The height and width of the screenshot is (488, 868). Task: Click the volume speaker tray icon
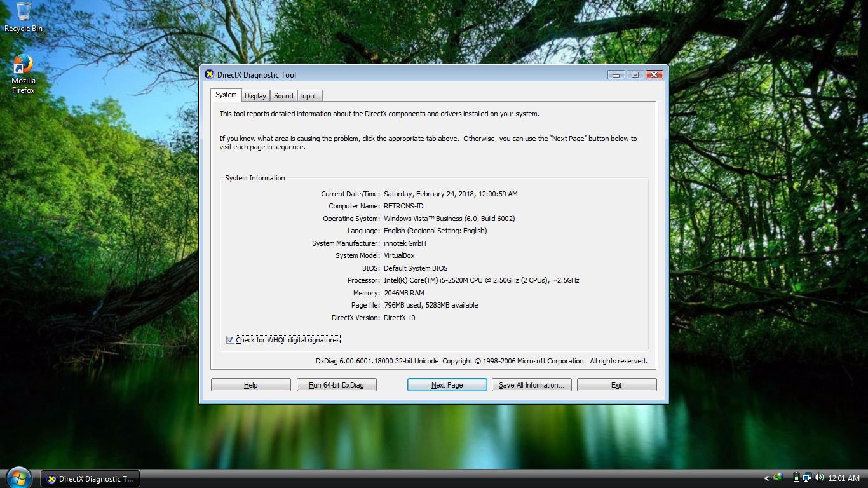[x=818, y=478]
